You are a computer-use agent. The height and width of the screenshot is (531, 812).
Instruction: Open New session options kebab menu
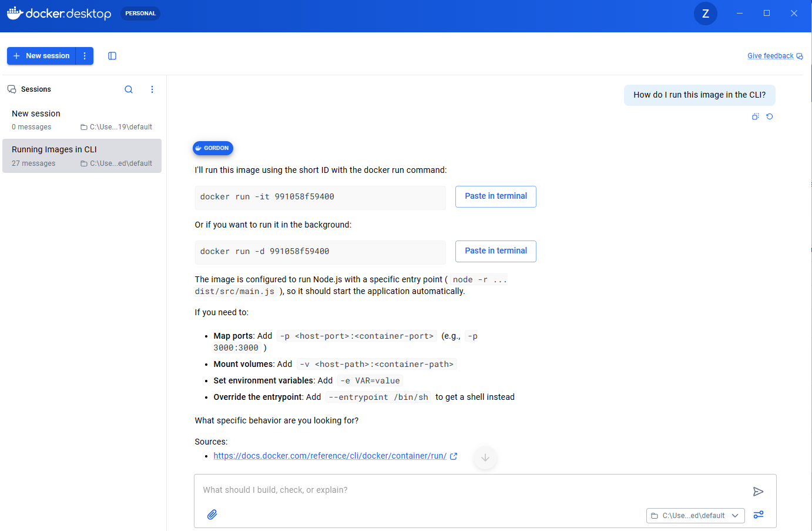point(85,56)
